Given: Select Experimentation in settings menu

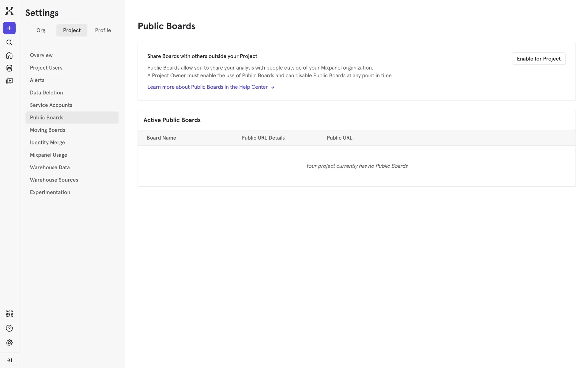Looking at the screenshot, I should (x=50, y=192).
